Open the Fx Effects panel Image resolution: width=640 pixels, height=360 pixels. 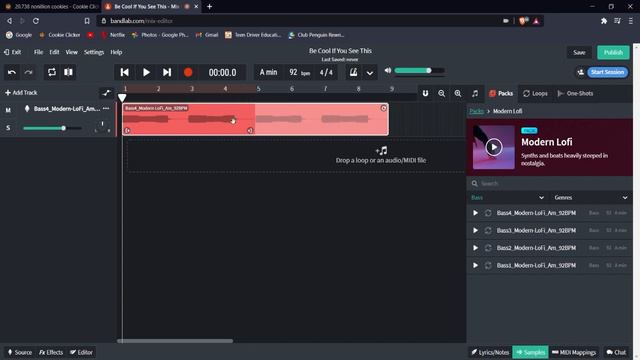51,352
